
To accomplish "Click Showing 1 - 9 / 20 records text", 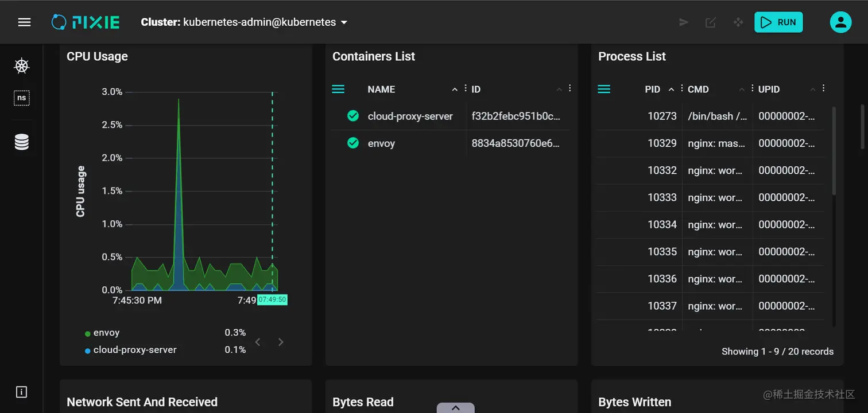I will coord(777,352).
